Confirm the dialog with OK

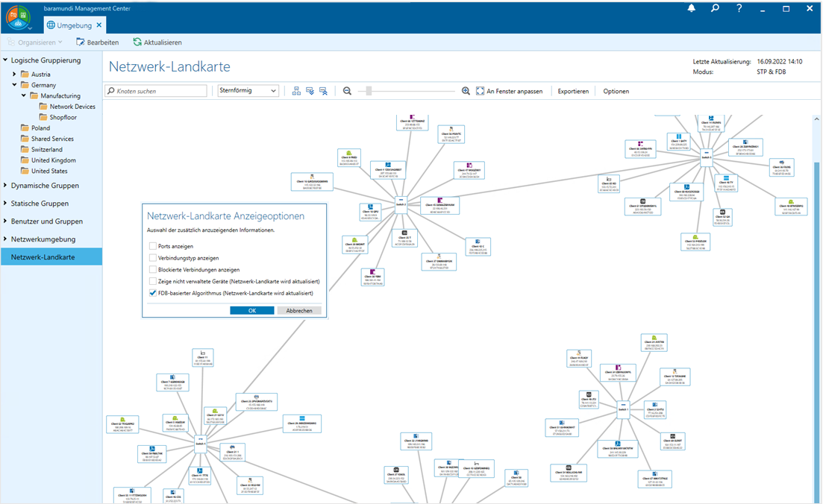(252, 310)
